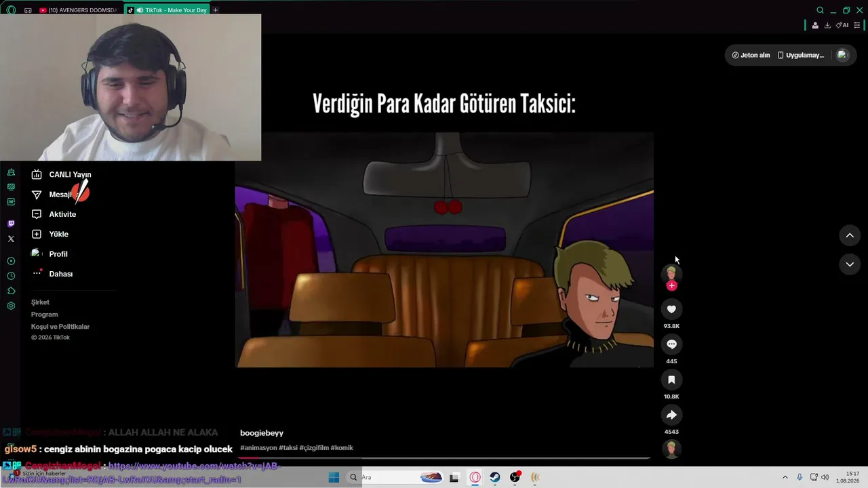Like the taxi animation video
The height and width of the screenshot is (488, 868).
click(x=671, y=309)
